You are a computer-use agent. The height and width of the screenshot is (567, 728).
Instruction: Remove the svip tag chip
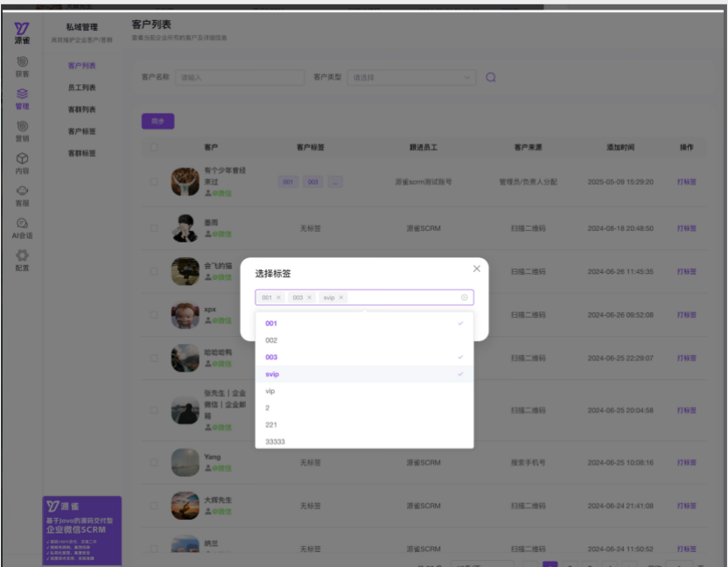pyautogui.click(x=340, y=297)
